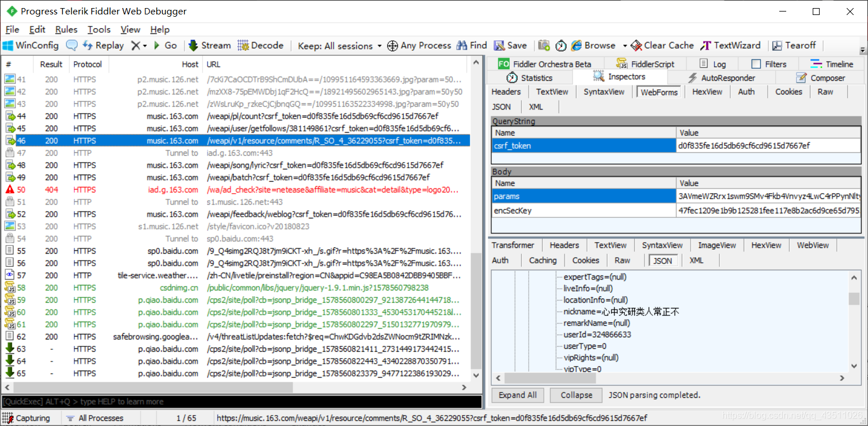Click the Collapse button
This screenshot has width=868, height=426.
click(576, 395)
